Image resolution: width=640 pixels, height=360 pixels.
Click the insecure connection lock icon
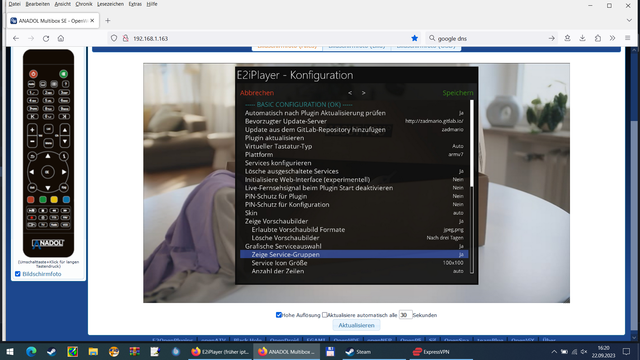pos(126,38)
